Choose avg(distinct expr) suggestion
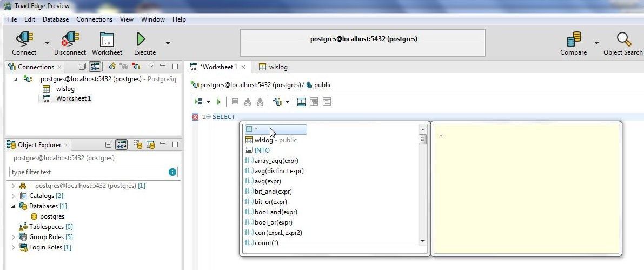 [x=279, y=171]
